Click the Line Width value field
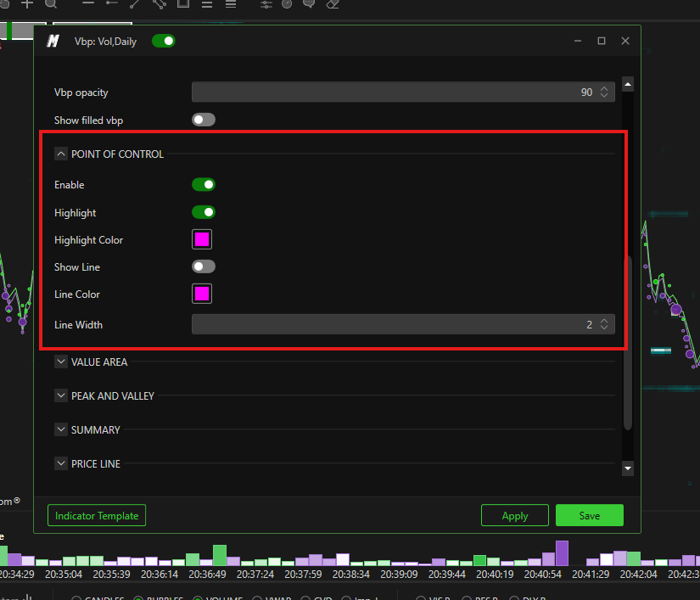Viewport: 700px width, 600px height. click(403, 324)
